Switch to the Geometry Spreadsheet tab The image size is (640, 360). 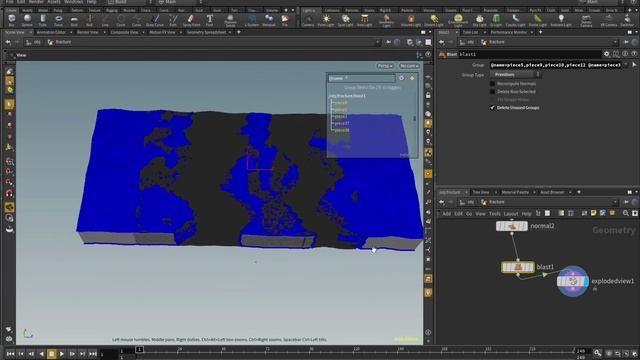[x=207, y=32]
